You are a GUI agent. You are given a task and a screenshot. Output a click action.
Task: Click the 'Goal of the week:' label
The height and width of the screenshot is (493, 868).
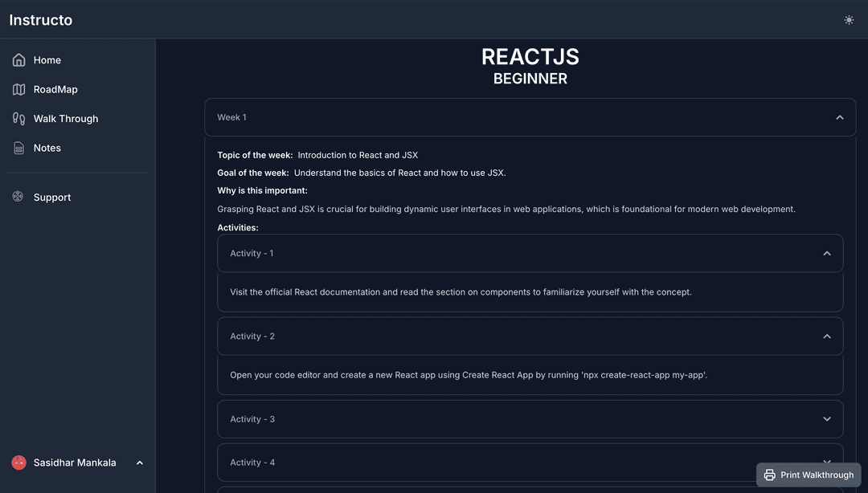(x=253, y=173)
